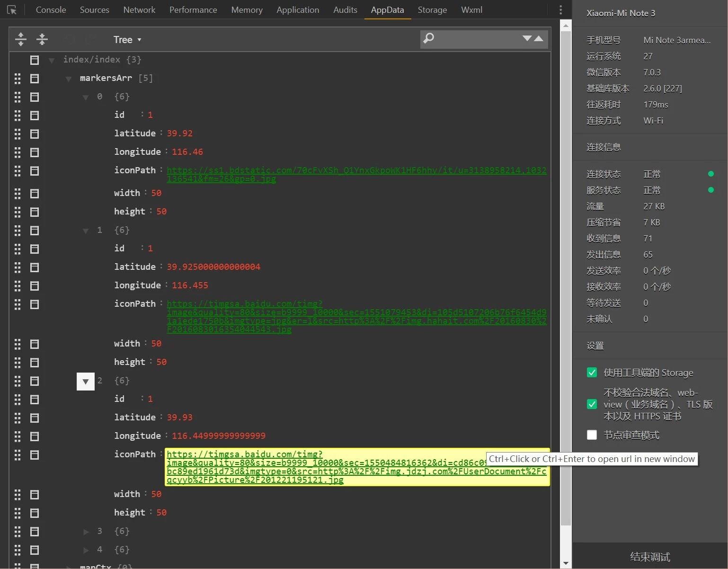Activate the inspect element cursor icon
The height and width of the screenshot is (569, 728).
click(12, 9)
